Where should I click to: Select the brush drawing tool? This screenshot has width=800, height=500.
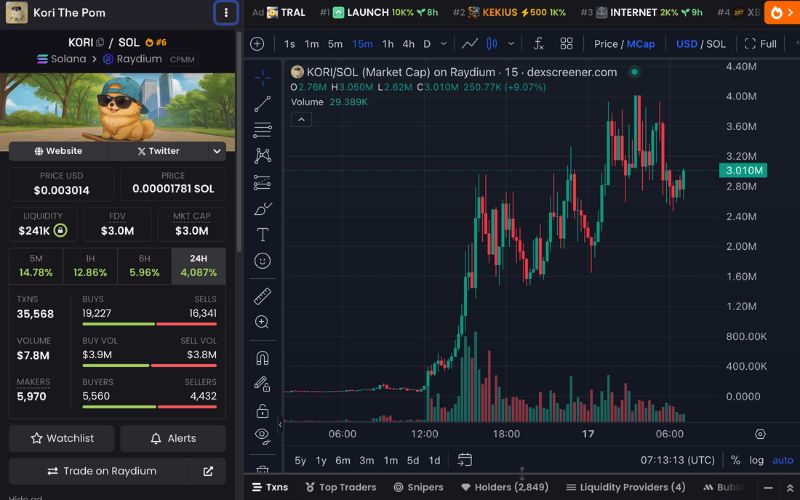262,209
